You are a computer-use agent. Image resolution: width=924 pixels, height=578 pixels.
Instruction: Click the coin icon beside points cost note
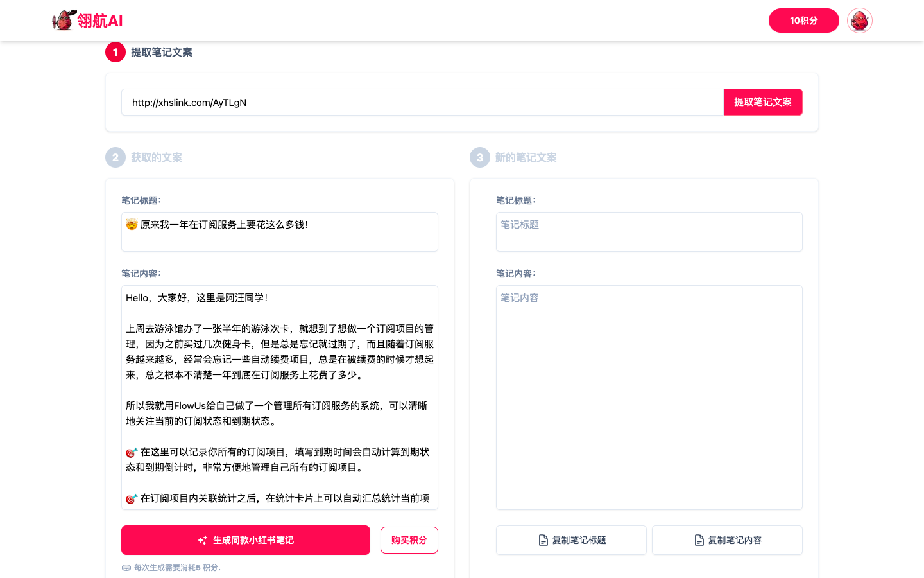tap(126, 568)
